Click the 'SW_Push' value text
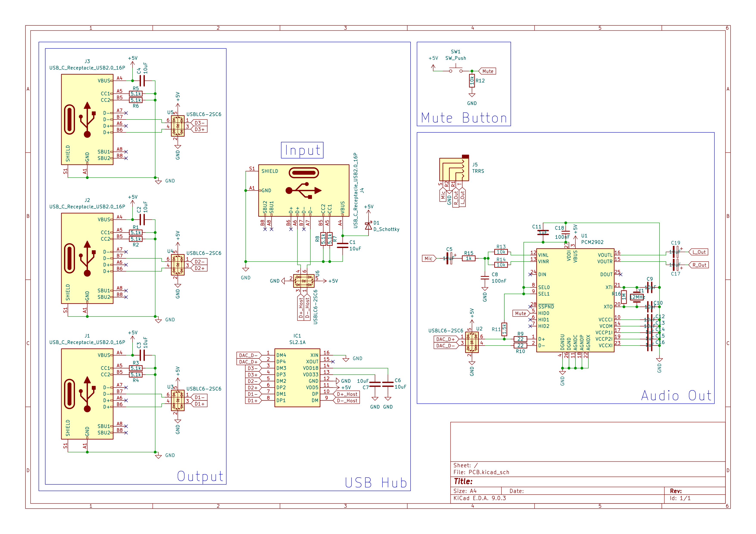Image resolution: width=756 pixels, height=534 pixels. coord(456,58)
